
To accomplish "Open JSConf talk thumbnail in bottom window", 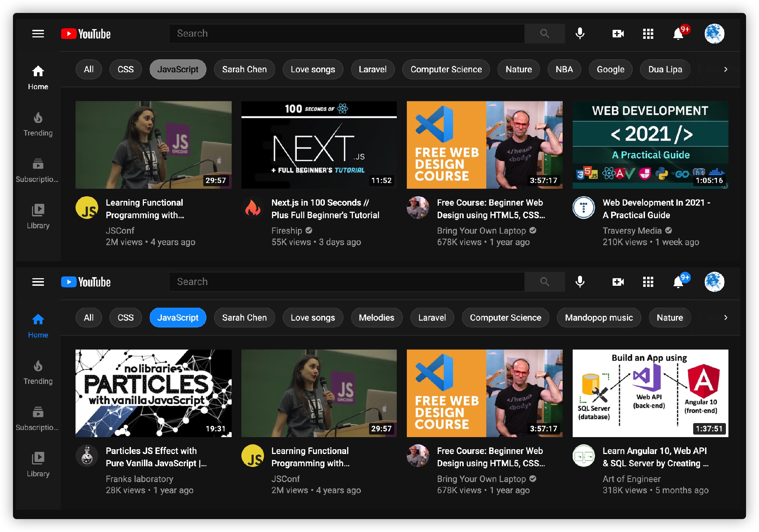I will (x=319, y=393).
